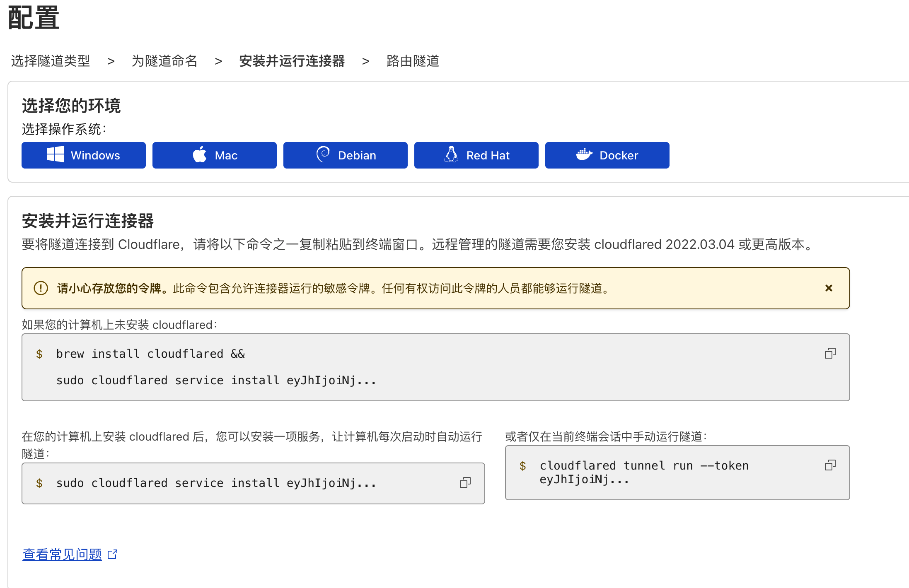909x588 pixels.
Task: Select Red Hat environment
Action: [x=476, y=155]
